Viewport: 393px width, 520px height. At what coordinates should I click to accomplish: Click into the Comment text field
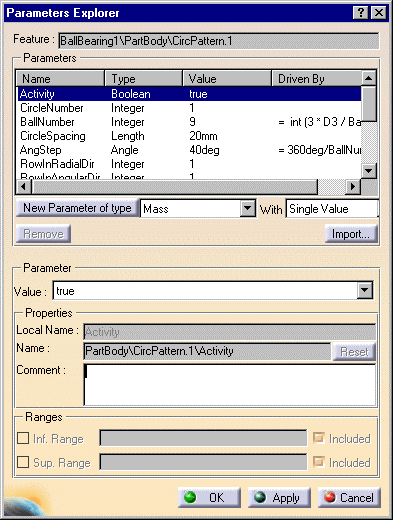click(230, 385)
